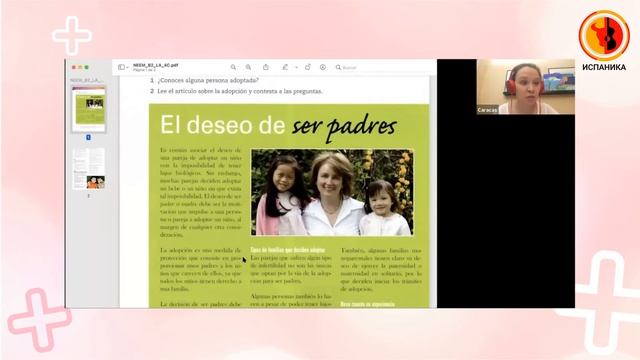Open the sidebar view options in Preview
Image resolution: width=640 pixels, height=360 pixels.
[x=123, y=67]
